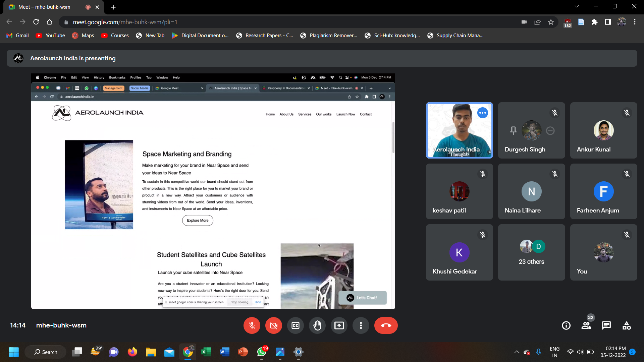Raise hand in the meeting
The height and width of the screenshot is (362, 644).
pyautogui.click(x=317, y=325)
